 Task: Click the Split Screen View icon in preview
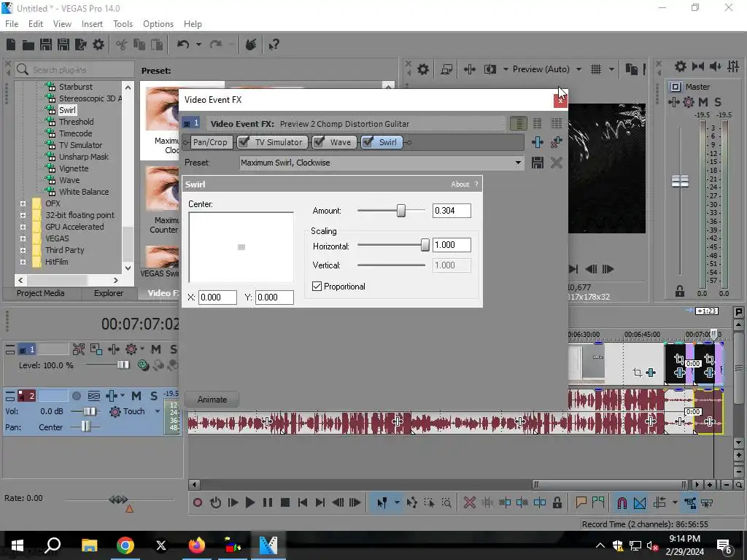[x=489, y=69]
